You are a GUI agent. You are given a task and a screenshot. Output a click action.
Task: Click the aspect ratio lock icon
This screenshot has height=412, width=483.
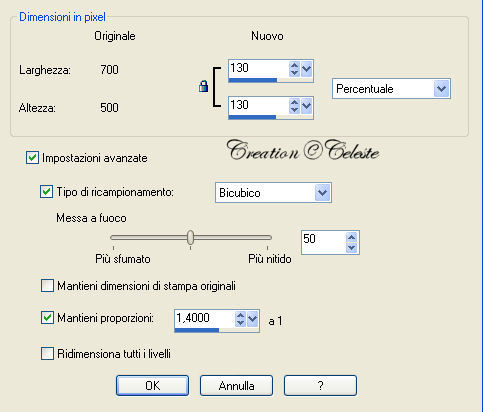pyautogui.click(x=203, y=86)
